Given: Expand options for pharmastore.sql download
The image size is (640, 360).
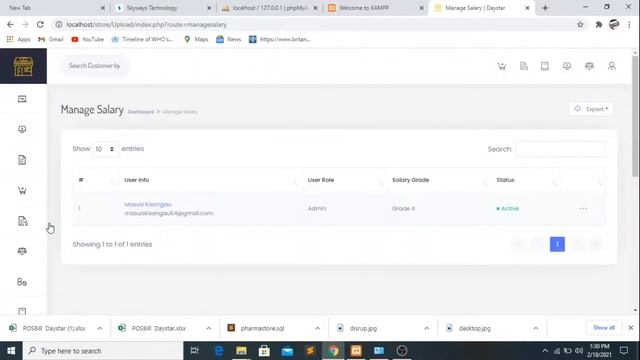Looking at the screenshot, I should pyautogui.click(x=318, y=328).
